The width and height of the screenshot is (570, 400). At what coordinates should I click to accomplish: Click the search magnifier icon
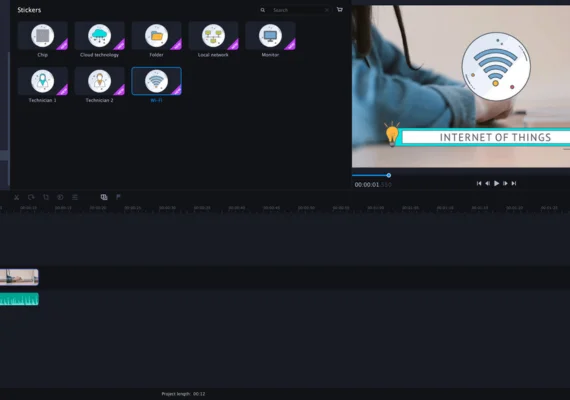pyautogui.click(x=262, y=10)
